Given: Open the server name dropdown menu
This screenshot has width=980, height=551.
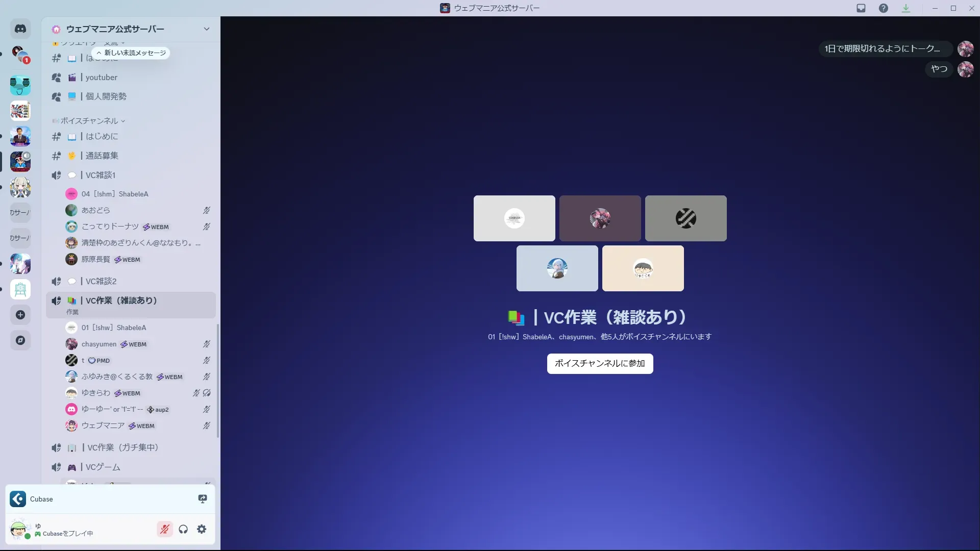Looking at the screenshot, I should click(206, 29).
